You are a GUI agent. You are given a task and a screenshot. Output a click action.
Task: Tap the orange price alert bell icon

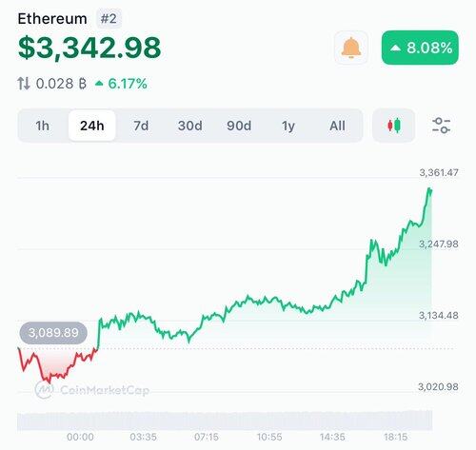[351, 48]
